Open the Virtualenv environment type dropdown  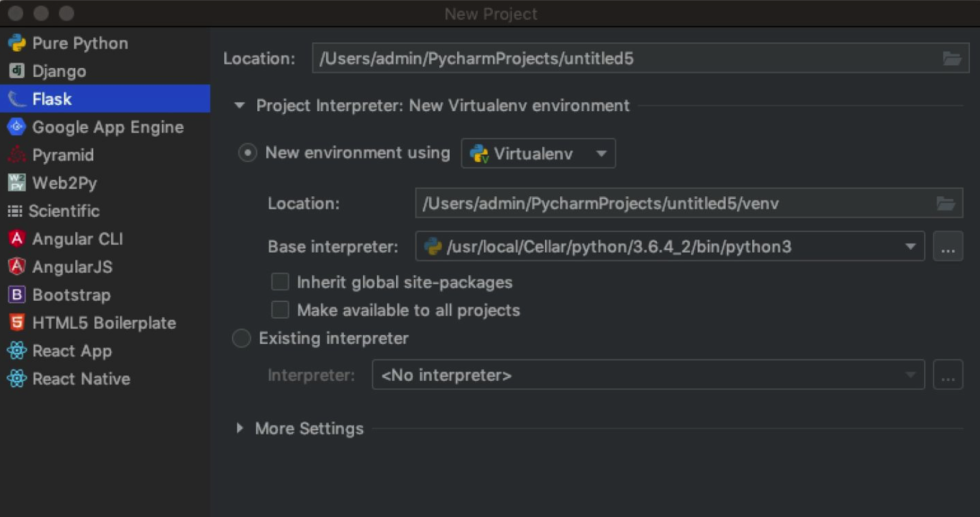[538, 153]
